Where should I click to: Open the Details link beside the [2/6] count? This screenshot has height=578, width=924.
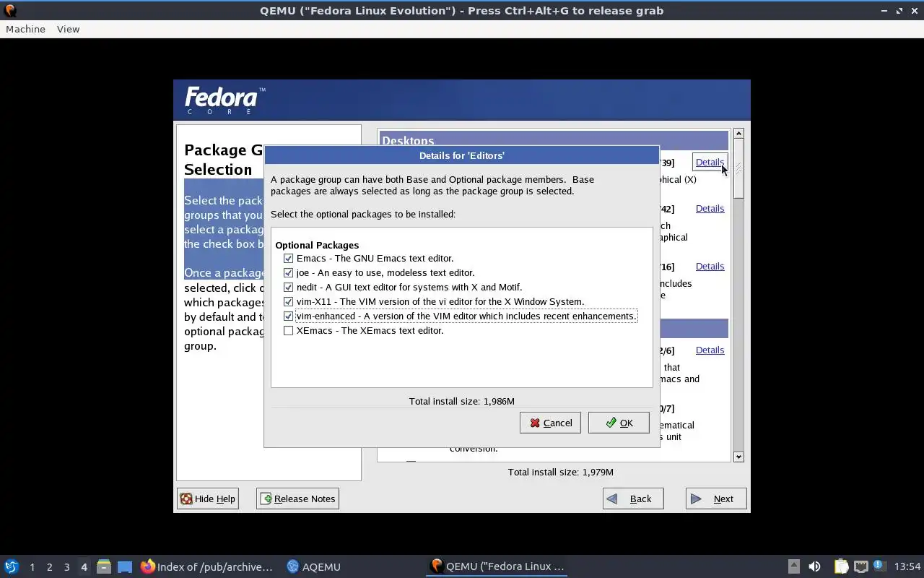tap(710, 350)
